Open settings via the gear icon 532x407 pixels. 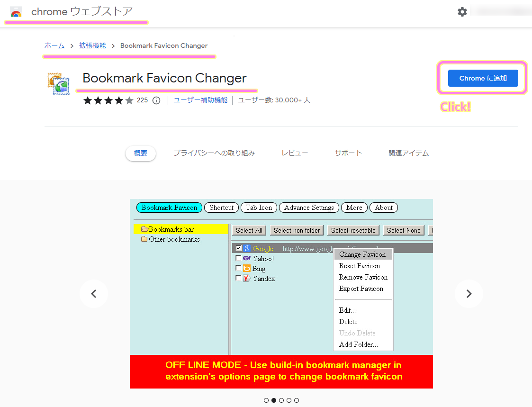click(x=462, y=12)
